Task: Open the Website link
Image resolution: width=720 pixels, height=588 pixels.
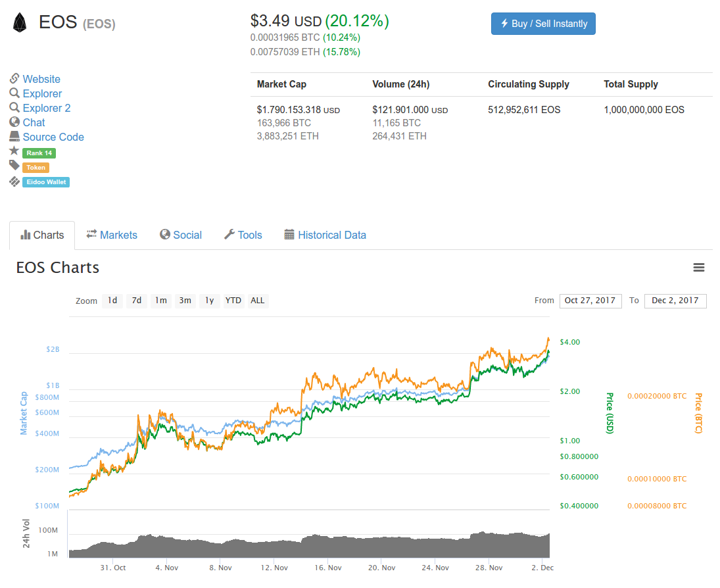Action: 41,79
